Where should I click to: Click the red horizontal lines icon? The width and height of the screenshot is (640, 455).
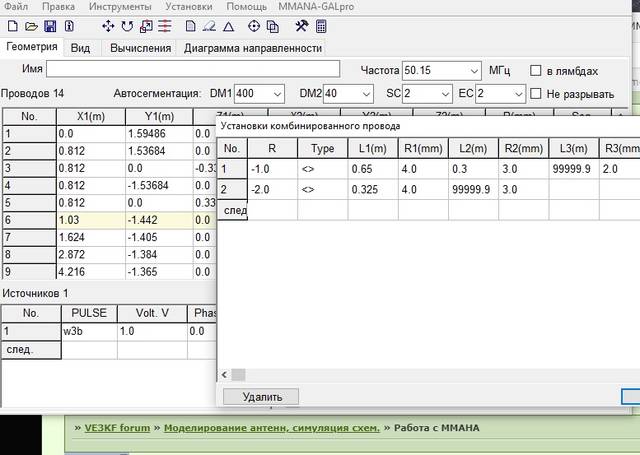tap(164, 27)
